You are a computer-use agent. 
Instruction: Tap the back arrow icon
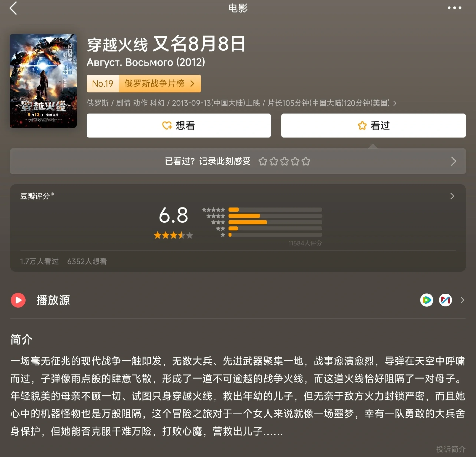(14, 8)
